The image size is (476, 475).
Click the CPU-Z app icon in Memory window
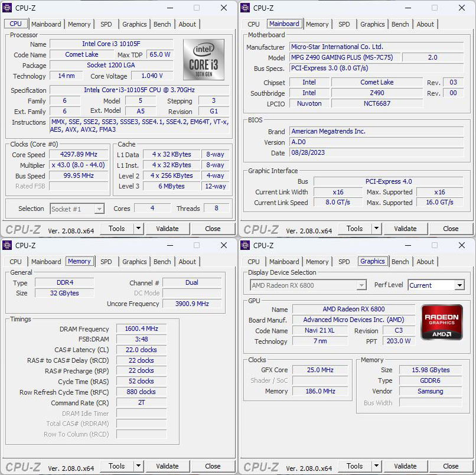7,245
